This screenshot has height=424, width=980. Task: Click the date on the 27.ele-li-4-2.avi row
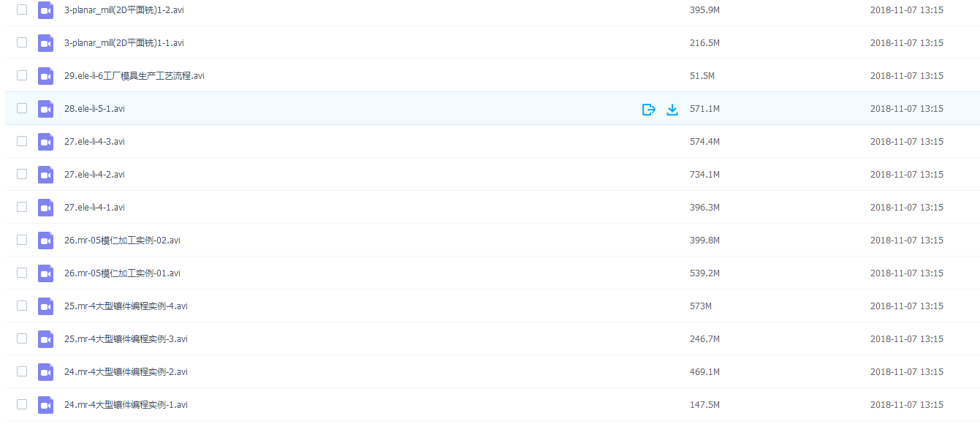click(x=906, y=175)
